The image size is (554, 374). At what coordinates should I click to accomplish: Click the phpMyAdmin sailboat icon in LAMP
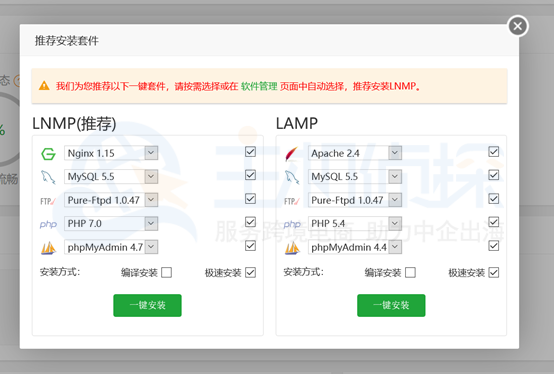pos(292,248)
